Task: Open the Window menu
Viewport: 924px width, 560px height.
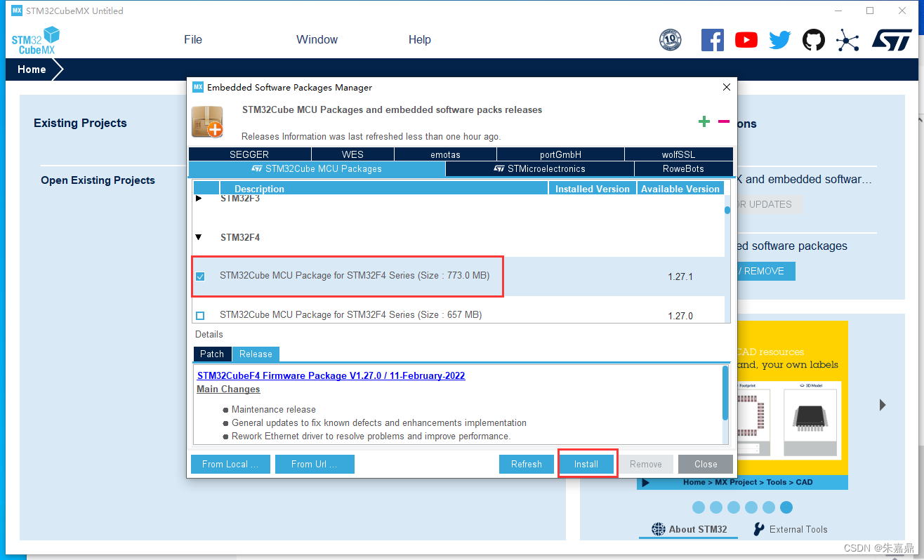Action: tap(317, 40)
